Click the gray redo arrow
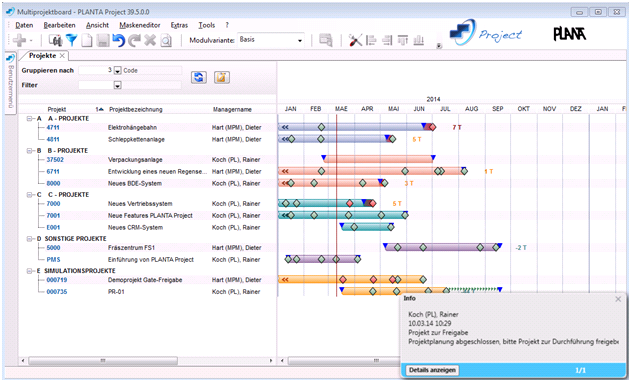 point(134,40)
